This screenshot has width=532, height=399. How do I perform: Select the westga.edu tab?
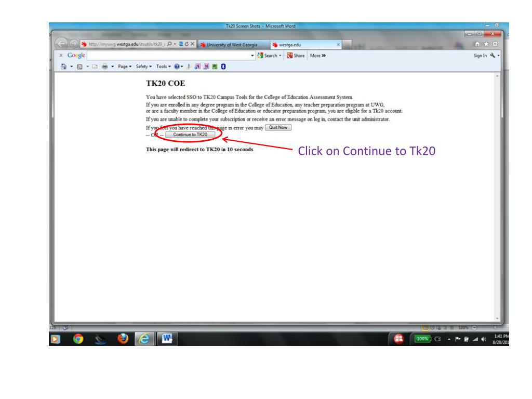305,45
